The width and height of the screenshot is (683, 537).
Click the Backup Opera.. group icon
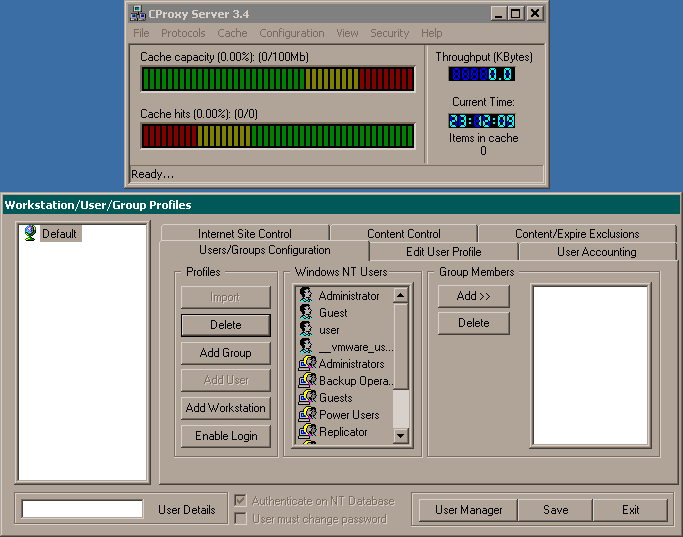click(x=307, y=380)
